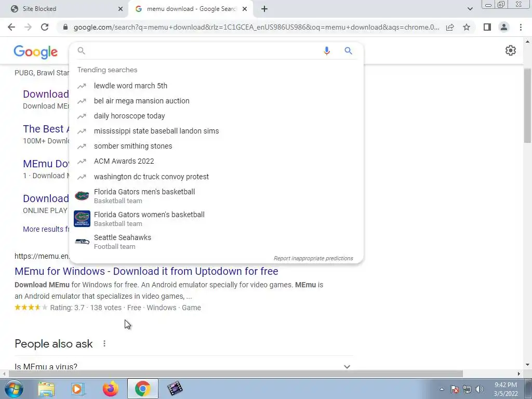
Task: Select suggestion lewdle word march 5th
Action: tap(216, 86)
